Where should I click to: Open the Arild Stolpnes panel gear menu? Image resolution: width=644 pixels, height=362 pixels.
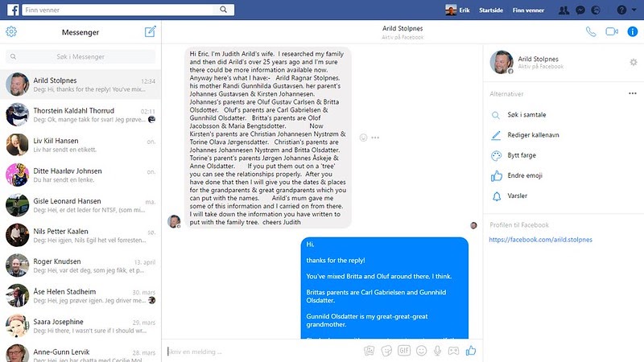pyautogui.click(x=634, y=62)
